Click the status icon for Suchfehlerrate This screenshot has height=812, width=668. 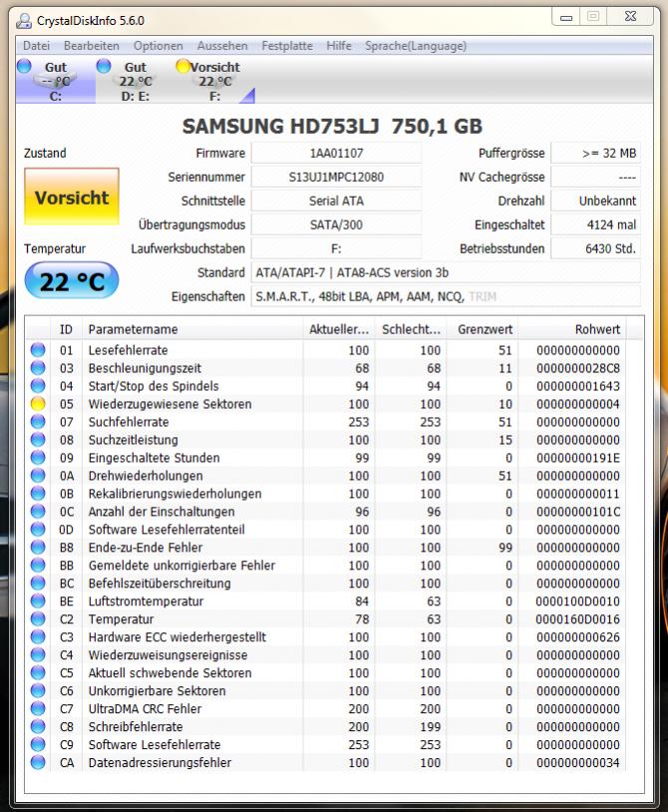(38, 422)
